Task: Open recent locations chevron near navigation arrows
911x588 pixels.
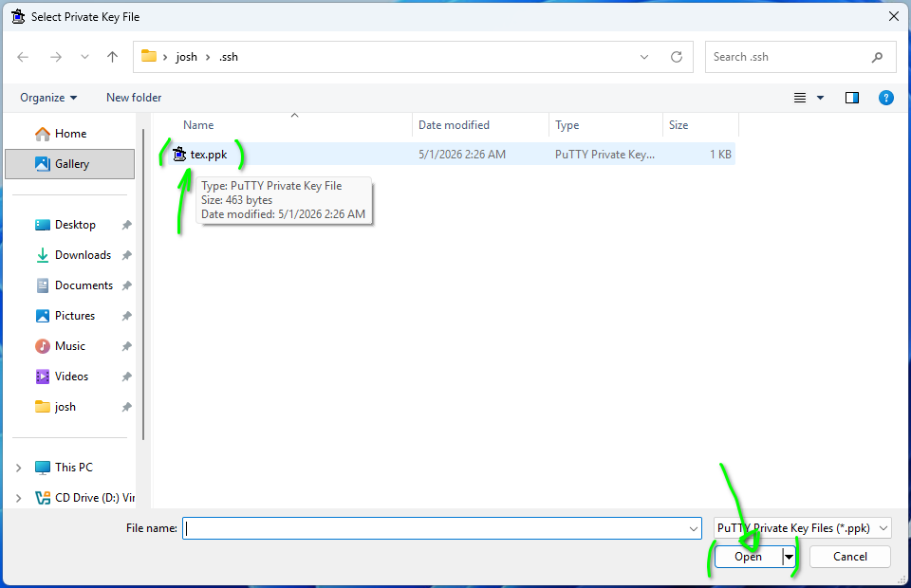Action: click(x=84, y=57)
